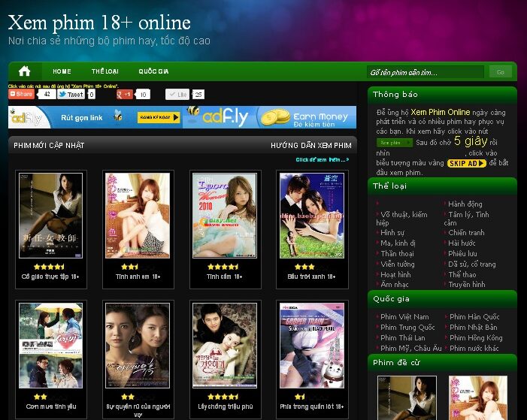527x420 pixels.
Task: Open the QUỐC GIA menu
Action: point(153,71)
